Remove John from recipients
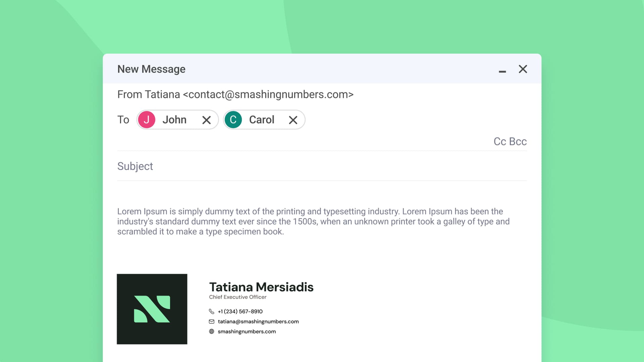Viewport: 644px width, 362px height. click(x=206, y=120)
